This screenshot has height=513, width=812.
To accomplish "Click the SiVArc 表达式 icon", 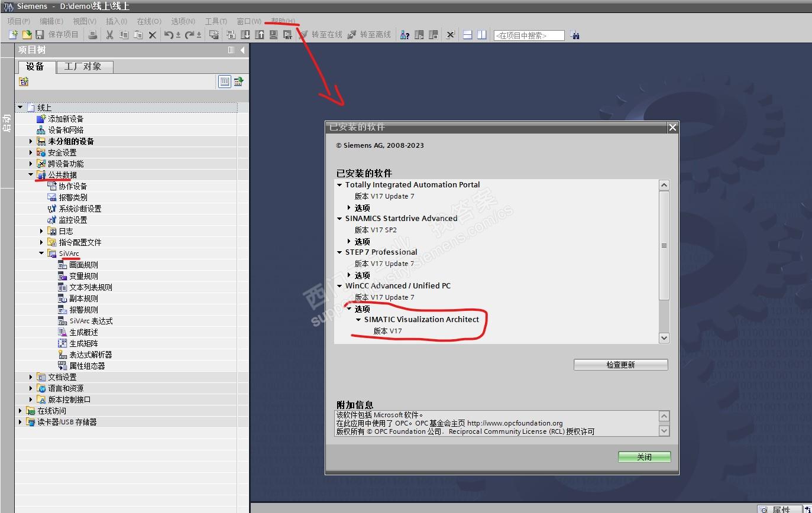I will (x=62, y=321).
